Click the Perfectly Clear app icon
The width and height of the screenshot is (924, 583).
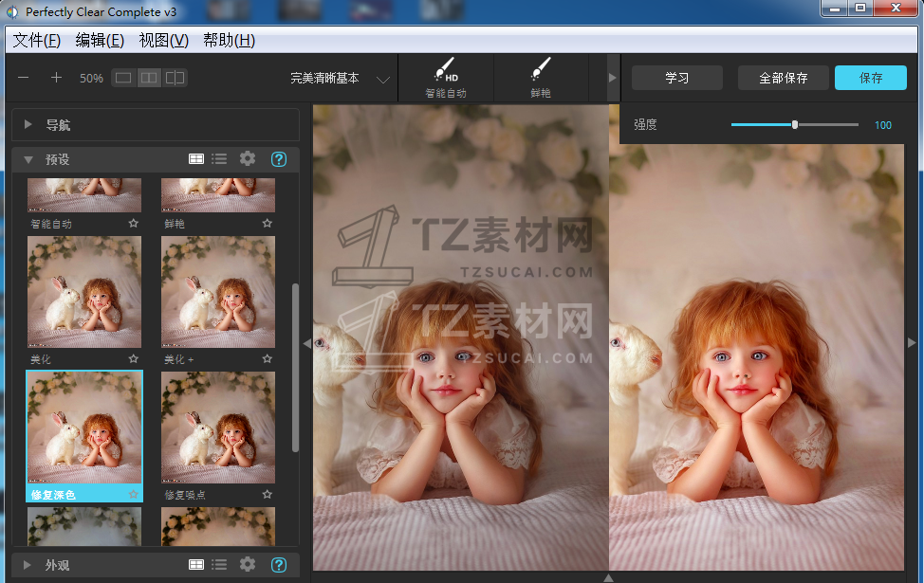coord(12,11)
